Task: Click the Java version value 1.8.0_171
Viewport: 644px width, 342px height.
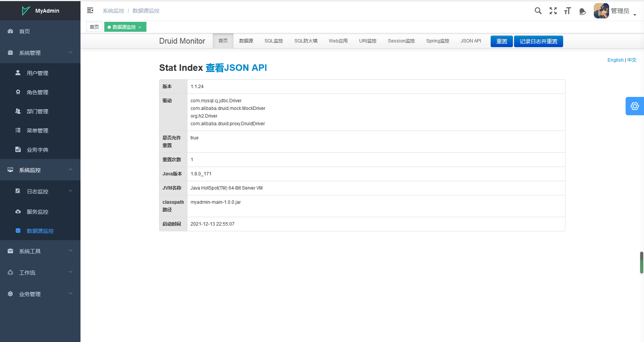Action: pyautogui.click(x=201, y=174)
